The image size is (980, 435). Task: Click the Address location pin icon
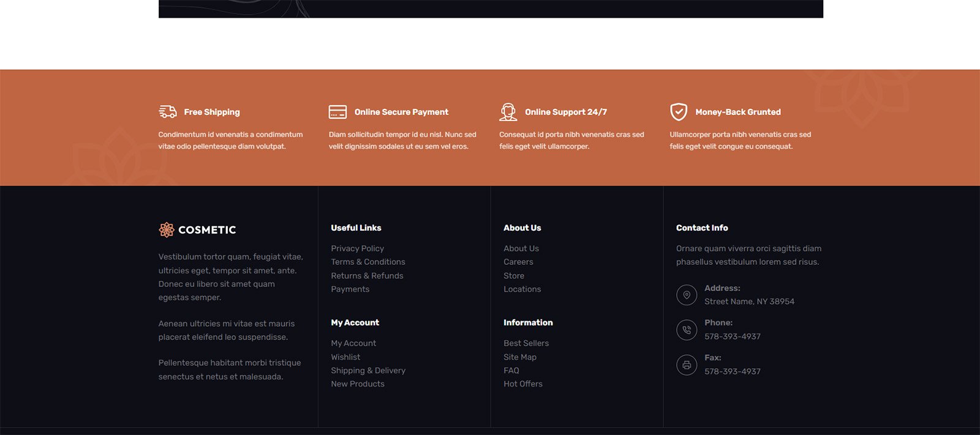coord(687,295)
